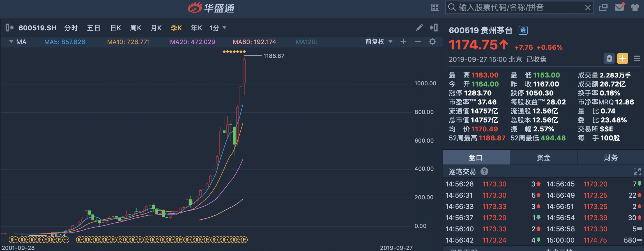Switch to the 资金 tab
Screen dimensions: 644x251
pos(544,158)
